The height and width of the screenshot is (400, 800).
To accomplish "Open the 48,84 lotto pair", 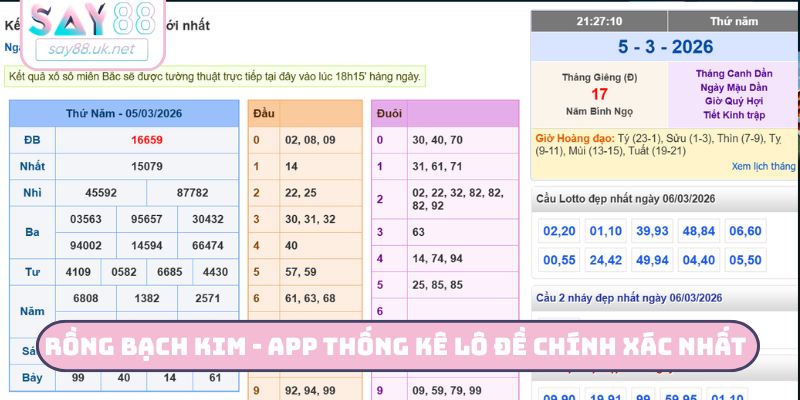I will pyautogui.click(x=699, y=231).
